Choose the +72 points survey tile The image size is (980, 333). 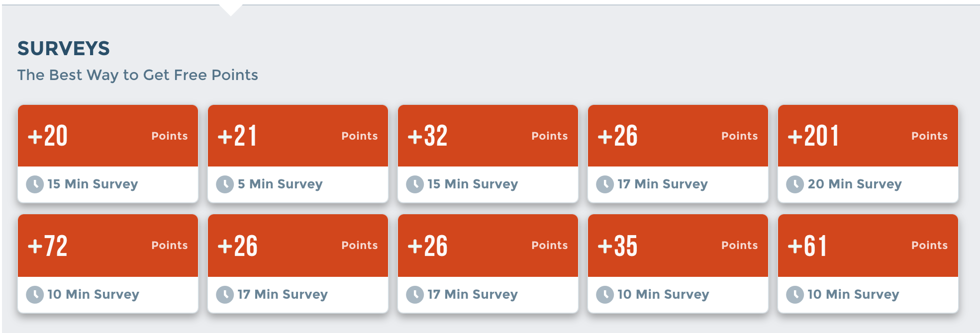pyautogui.click(x=108, y=263)
